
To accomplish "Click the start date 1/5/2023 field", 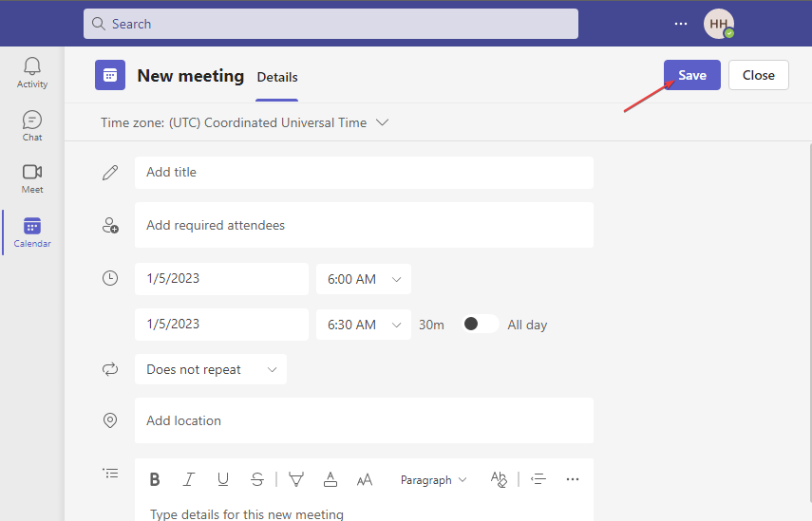I will tap(221, 279).
